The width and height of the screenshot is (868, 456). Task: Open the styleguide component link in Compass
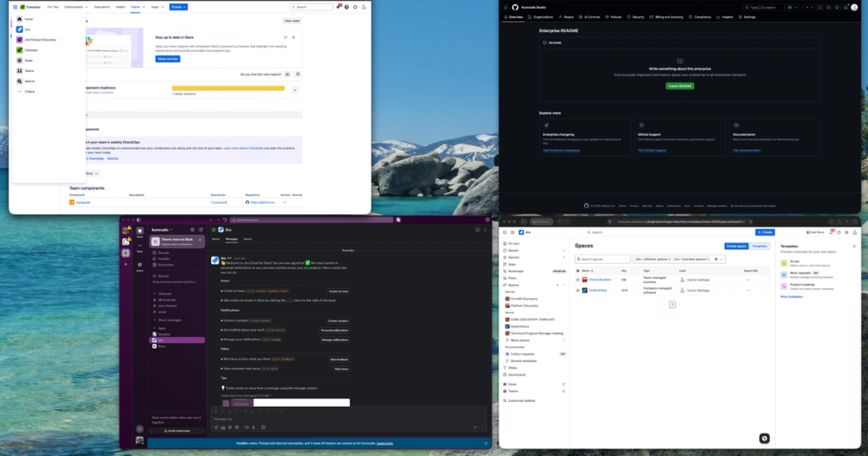click(83, 203)
